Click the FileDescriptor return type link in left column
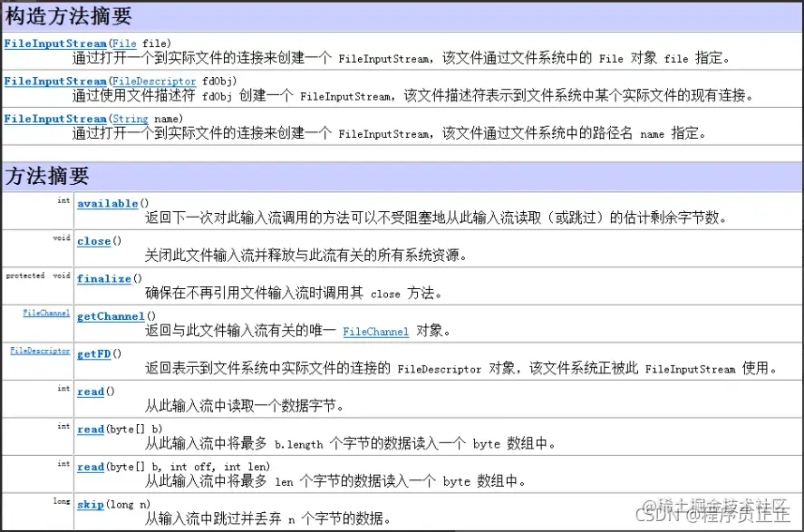804x532 pixels. pos(40,351)
